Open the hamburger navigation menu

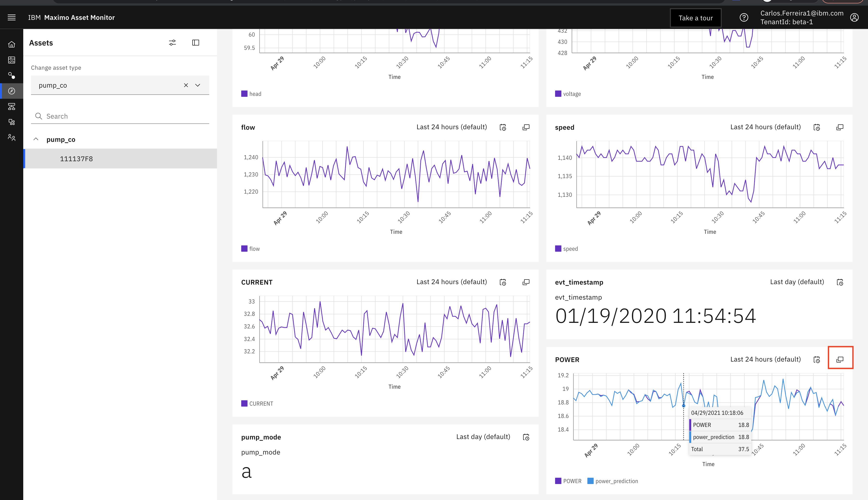12,17
